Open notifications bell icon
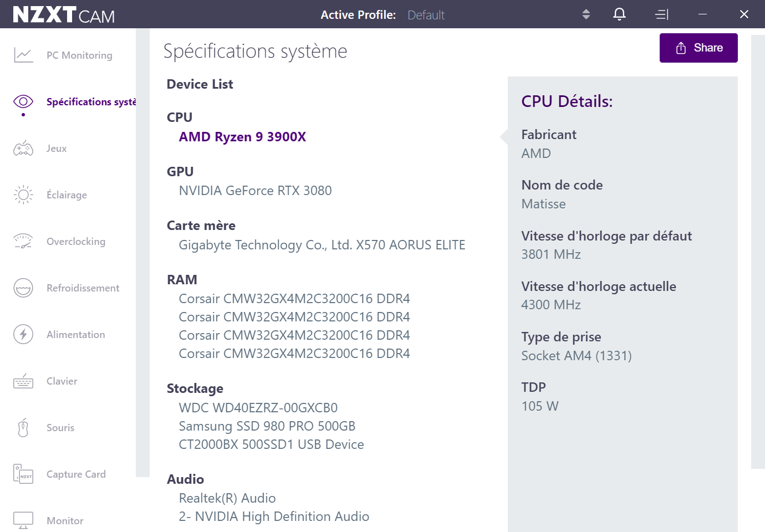 click(620, 14)
